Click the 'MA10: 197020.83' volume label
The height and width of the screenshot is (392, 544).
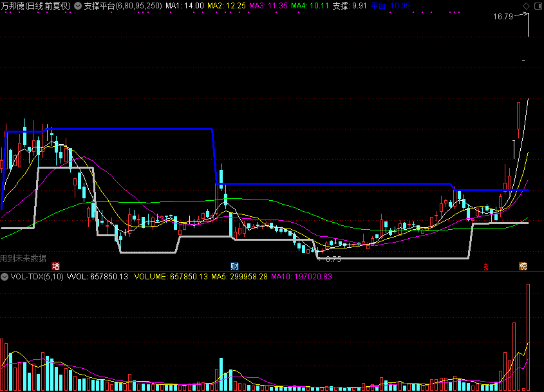301,277
